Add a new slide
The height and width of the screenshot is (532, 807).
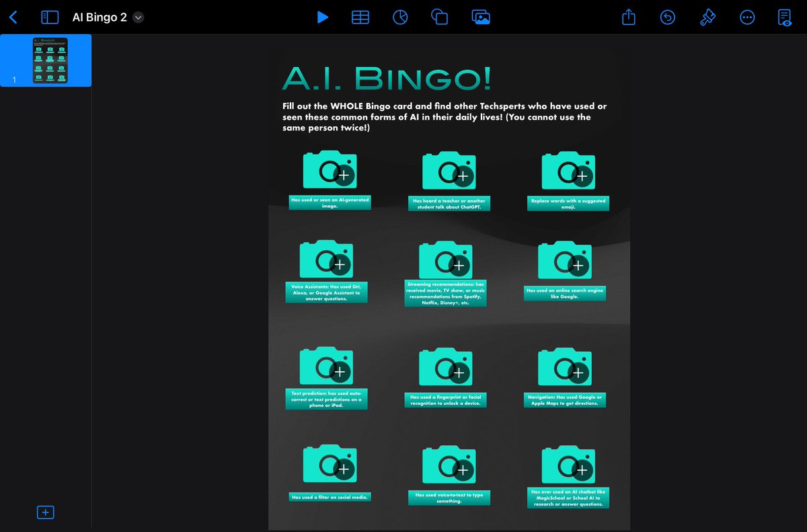click(x=45, y=512)
